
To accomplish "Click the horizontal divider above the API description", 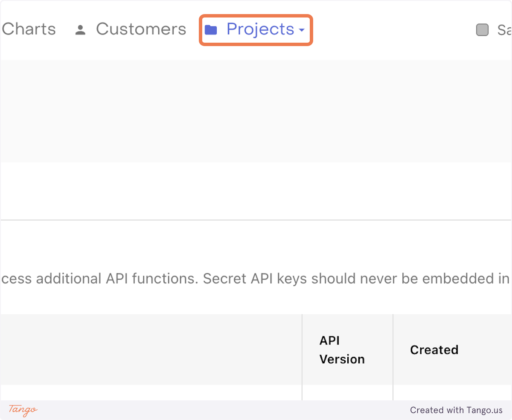I will point(256,220).
